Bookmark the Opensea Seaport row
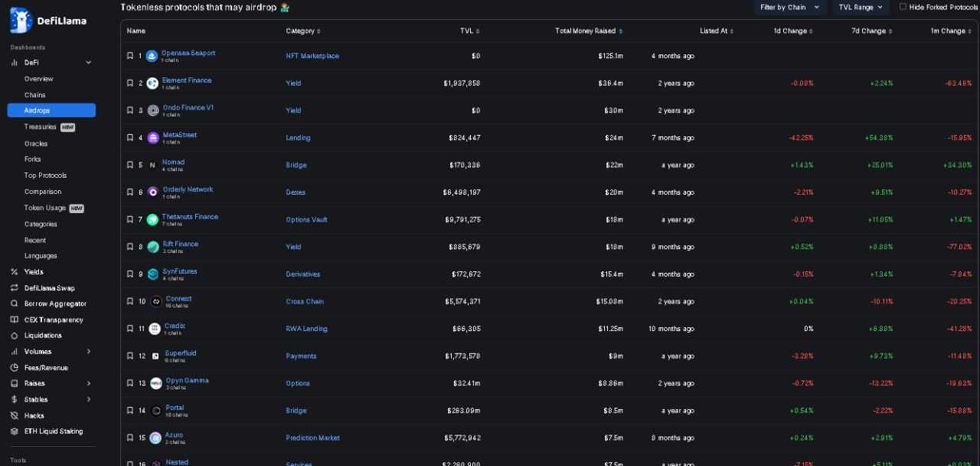980x466 pixels. click(130, 56)
